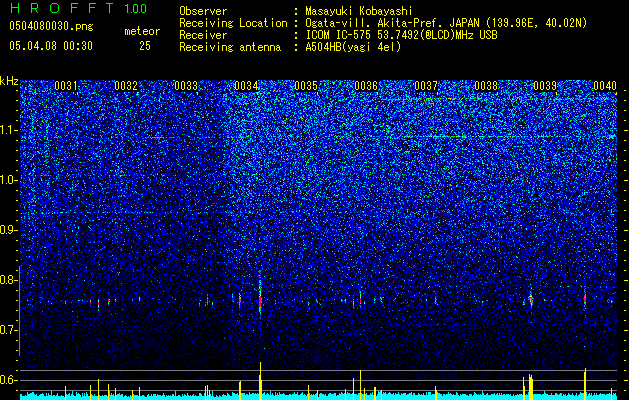Select the observer name Masayuki Kobayashi
The width and height of the screenshot is (629, 400).
pos(359,11)
